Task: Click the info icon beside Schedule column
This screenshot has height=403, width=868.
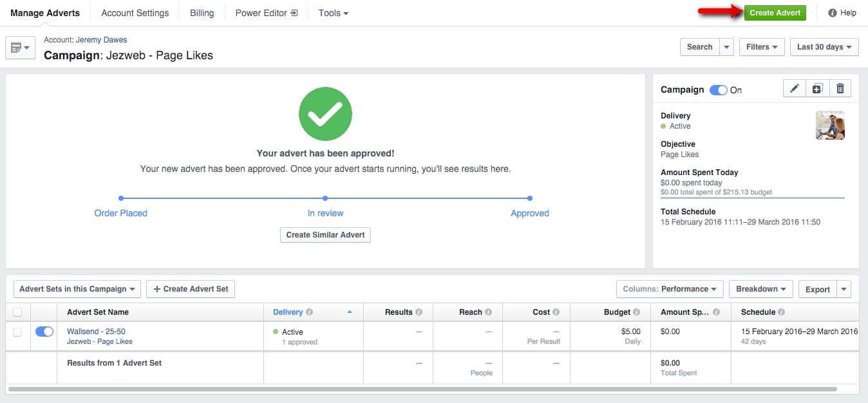Action: pos(782,312)
